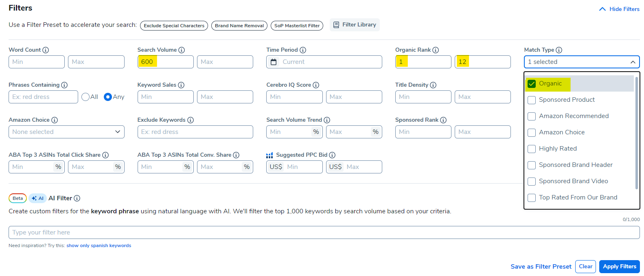Viewport: 644px width, 276px height.
Task: Click info icon beside Search Volume label
Action: (x=182, y=50)
